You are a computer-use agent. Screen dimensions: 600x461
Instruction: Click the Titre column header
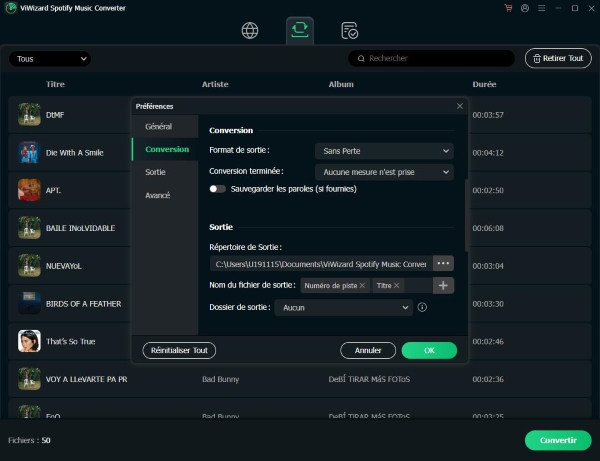(x=55, y=84)
